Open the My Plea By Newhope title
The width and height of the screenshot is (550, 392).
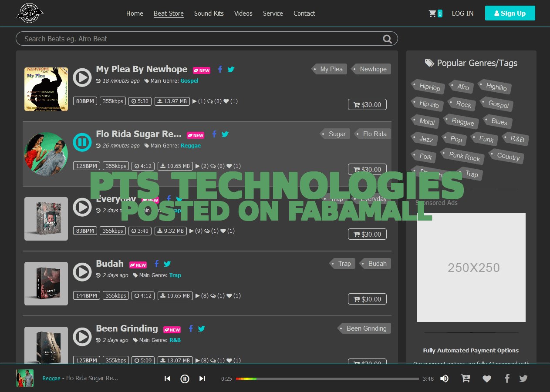pos(142,69)
